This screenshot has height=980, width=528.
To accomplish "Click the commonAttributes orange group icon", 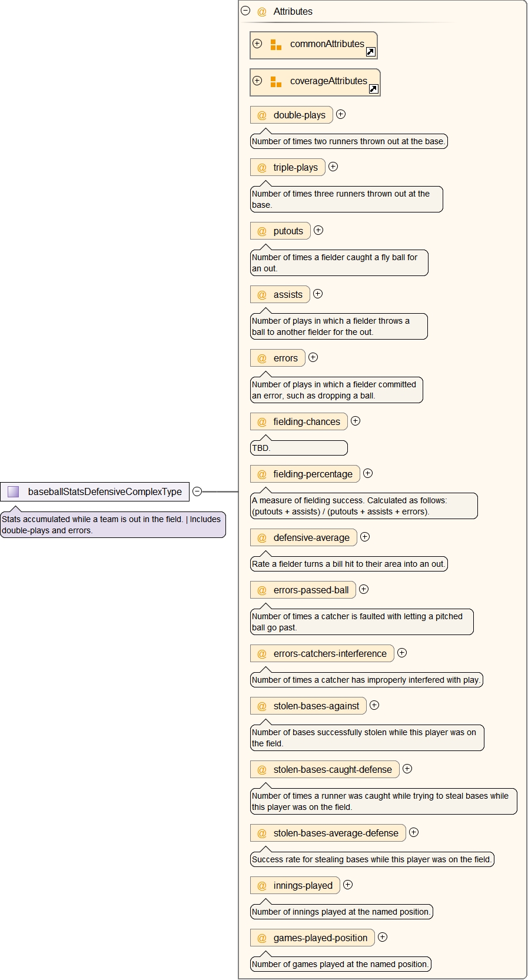I will pyautogui.click(x=275, y=45).
